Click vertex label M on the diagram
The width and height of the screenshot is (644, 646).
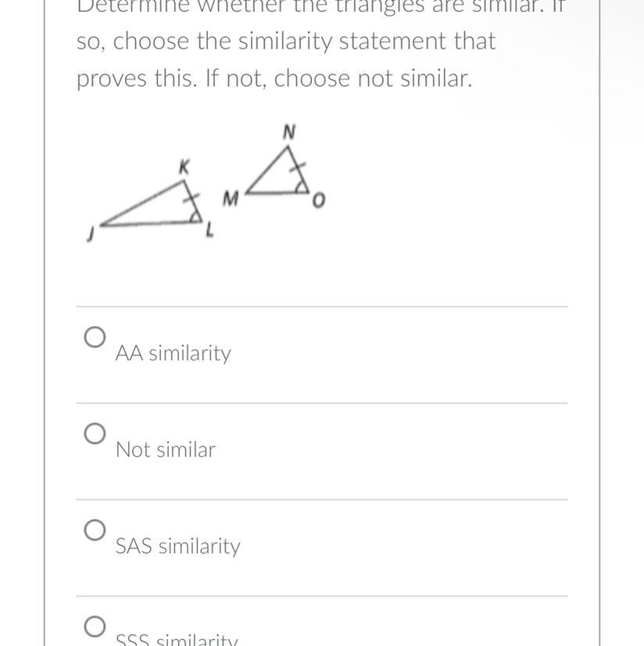tap(230, 199)
